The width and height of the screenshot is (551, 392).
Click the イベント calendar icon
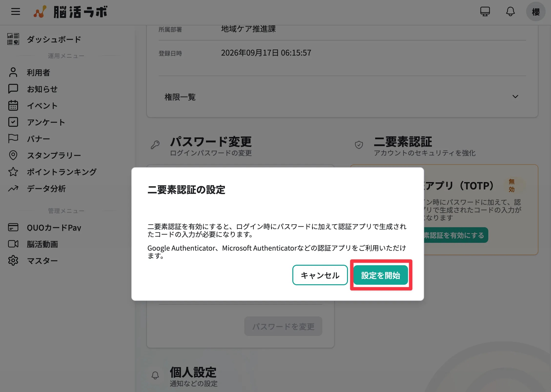[x=13, y=106]
